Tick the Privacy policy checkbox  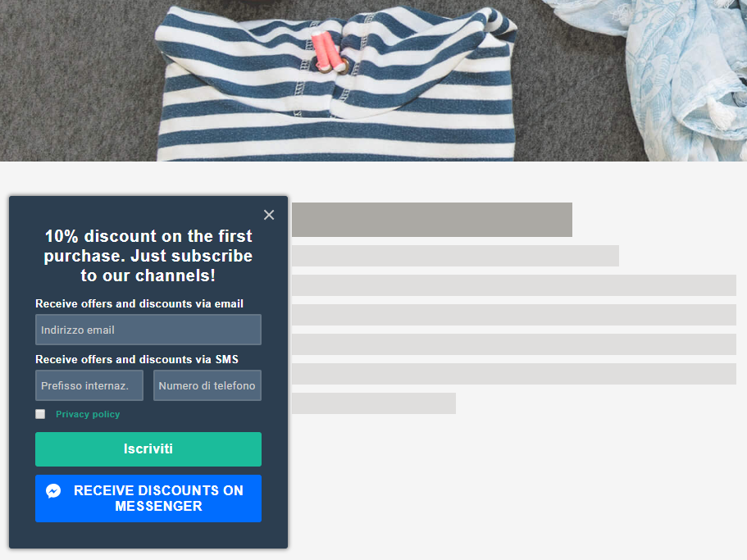tap(40, 414)
